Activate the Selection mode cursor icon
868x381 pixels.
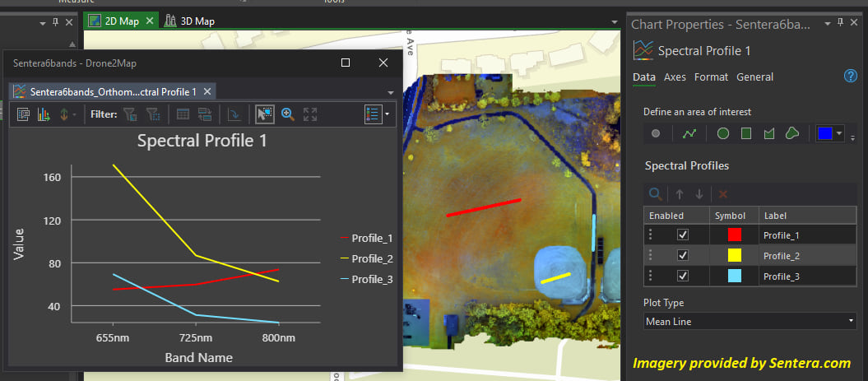click(265, 114)
